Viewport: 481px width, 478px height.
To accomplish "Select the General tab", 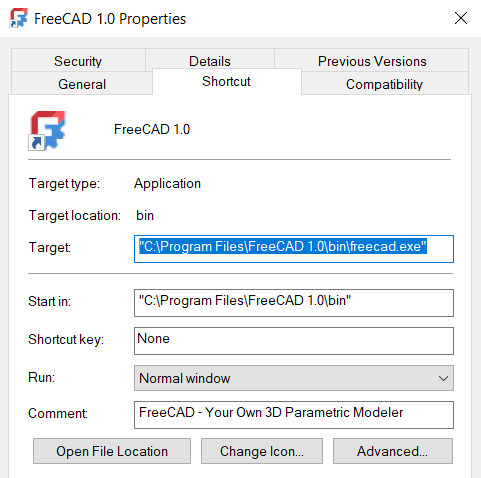I will tap(82, 83).
